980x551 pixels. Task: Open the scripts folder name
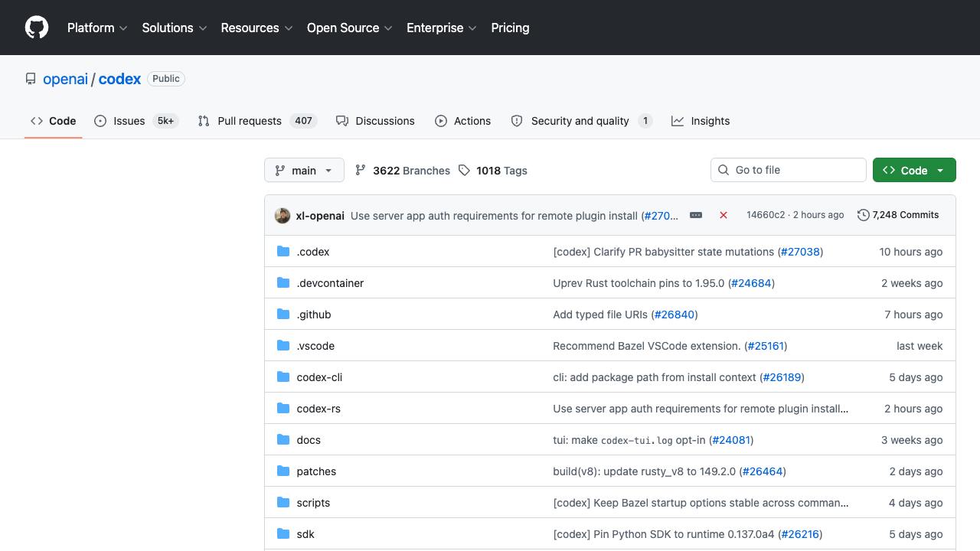(x=313, y=503)
